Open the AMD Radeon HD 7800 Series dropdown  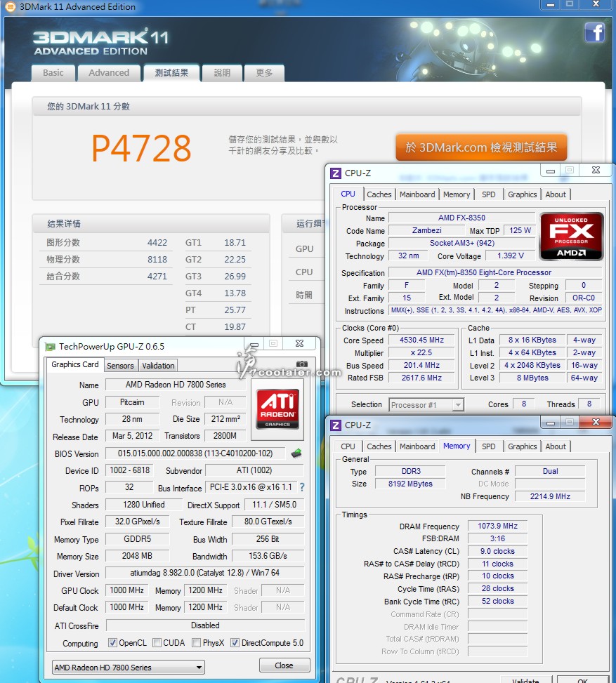[x=129, y=668]
